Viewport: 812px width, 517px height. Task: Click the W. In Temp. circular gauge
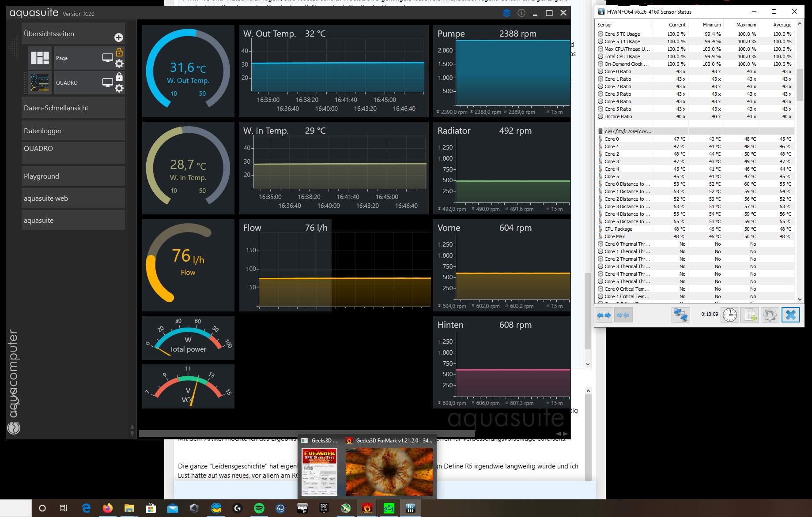188,168
